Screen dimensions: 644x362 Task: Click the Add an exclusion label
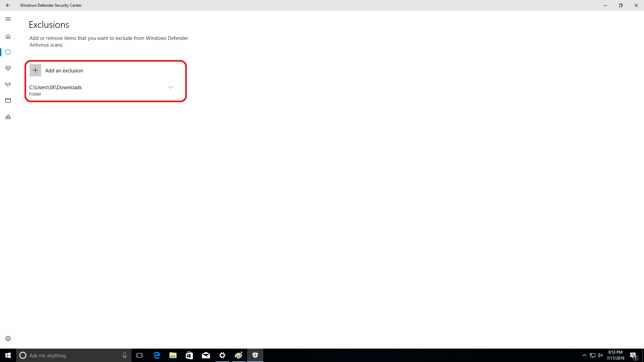64,71
